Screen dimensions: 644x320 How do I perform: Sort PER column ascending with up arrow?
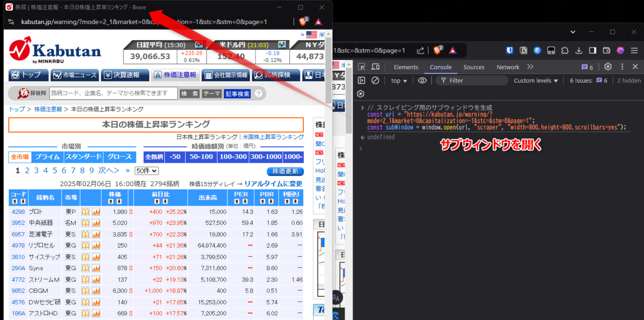coord(237,201)
